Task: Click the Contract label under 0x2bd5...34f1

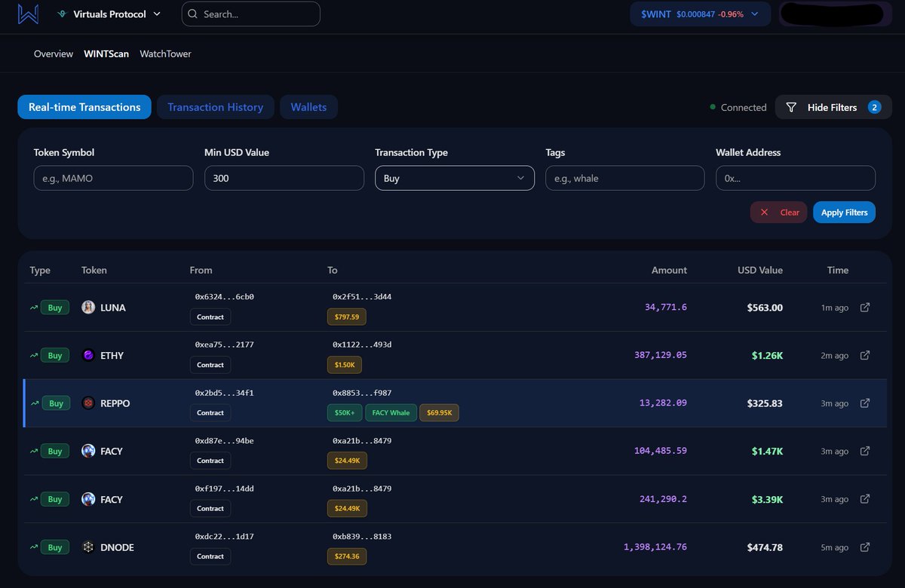Action: coord(210,412)
